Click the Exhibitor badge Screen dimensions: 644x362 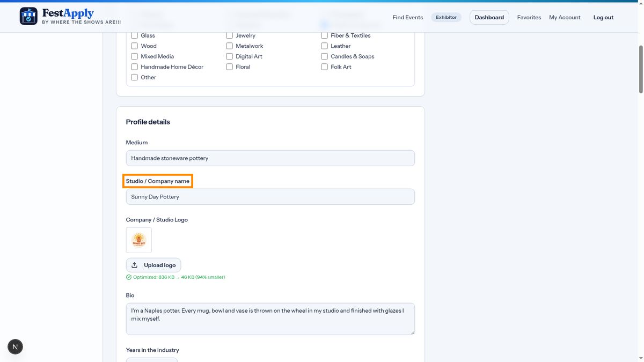[447, 17]
